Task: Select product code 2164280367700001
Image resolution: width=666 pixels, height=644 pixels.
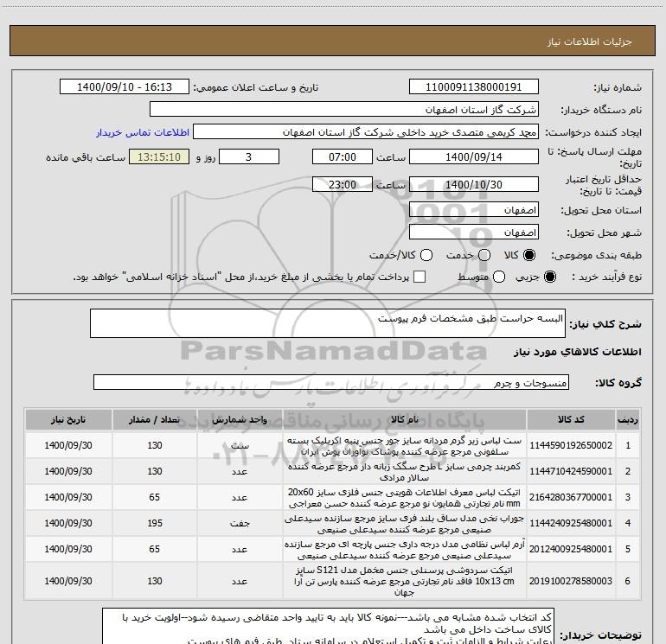Action: click(571, 497)
